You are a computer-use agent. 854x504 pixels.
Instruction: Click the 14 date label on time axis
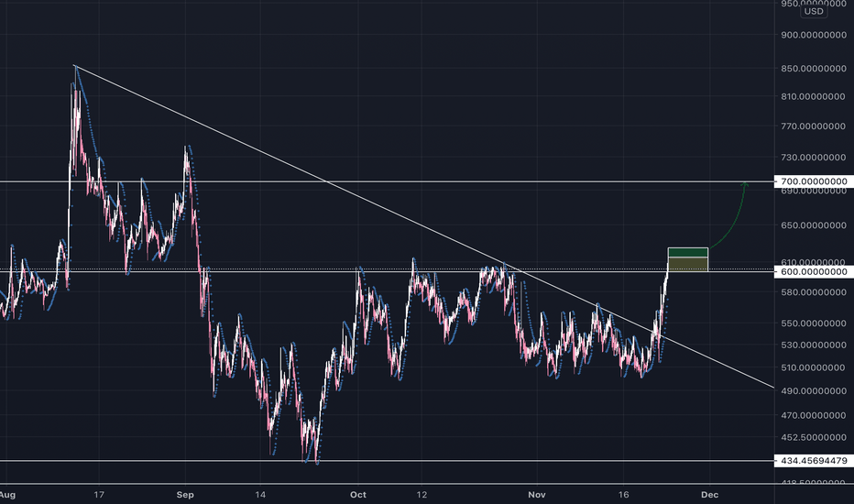click(x=260, y=495)
